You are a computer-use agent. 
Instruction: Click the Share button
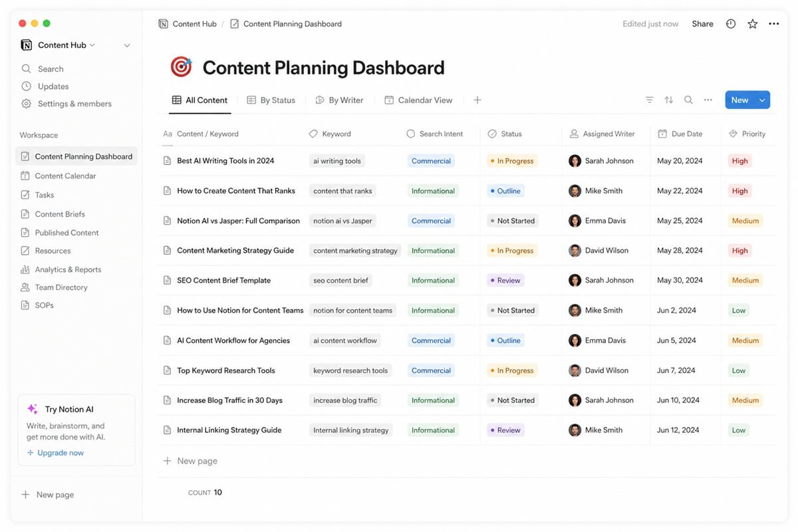point(702,24)
